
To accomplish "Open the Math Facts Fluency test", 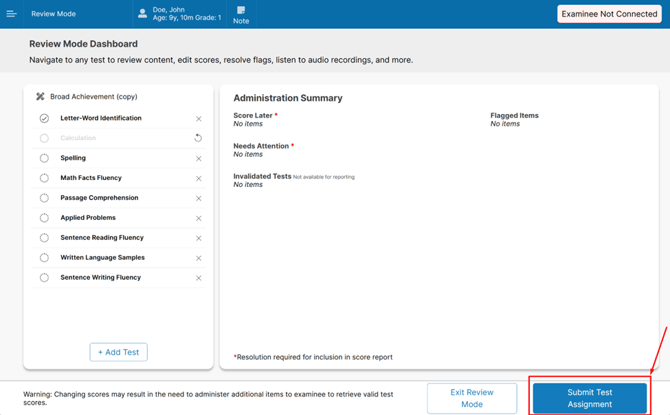I will click(x=91, y=178).
